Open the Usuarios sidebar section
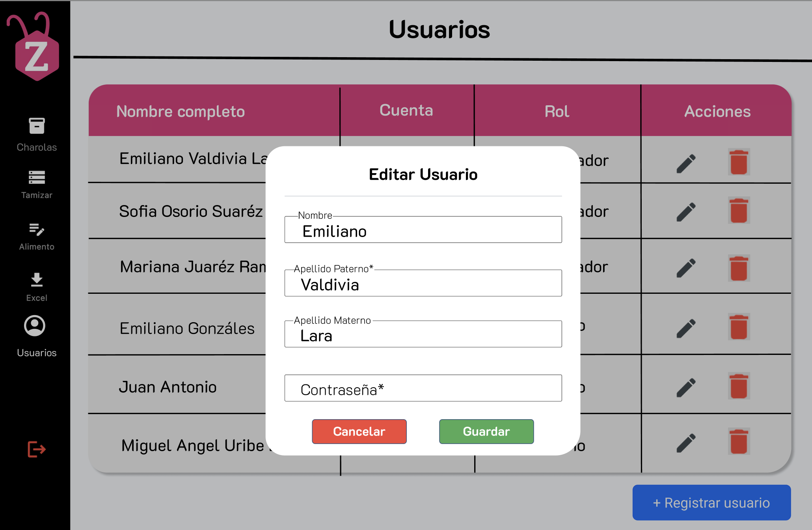Image resolution: width=812 pixels, height=530 pixels. coord(37,336)
